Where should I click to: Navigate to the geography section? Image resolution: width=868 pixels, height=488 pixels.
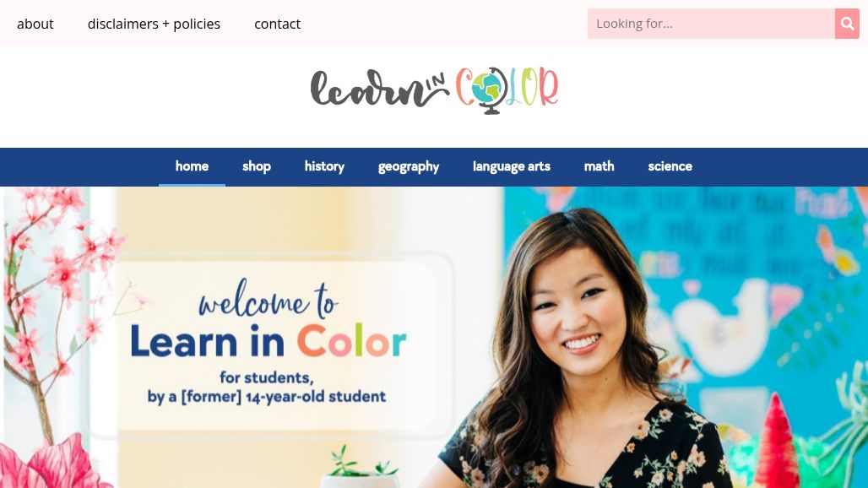point(409,166)
